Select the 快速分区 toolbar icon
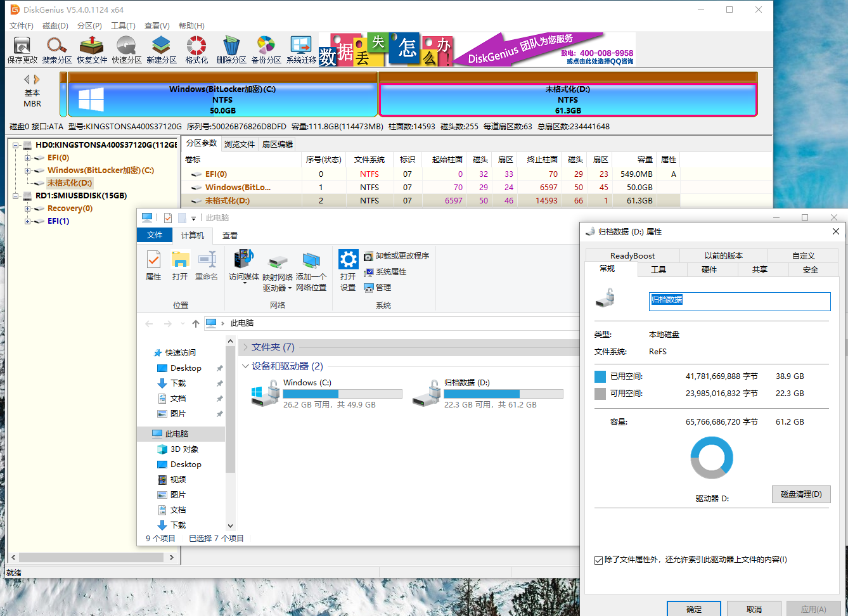This screenshot has width=848, height=616. click(127, 50)
